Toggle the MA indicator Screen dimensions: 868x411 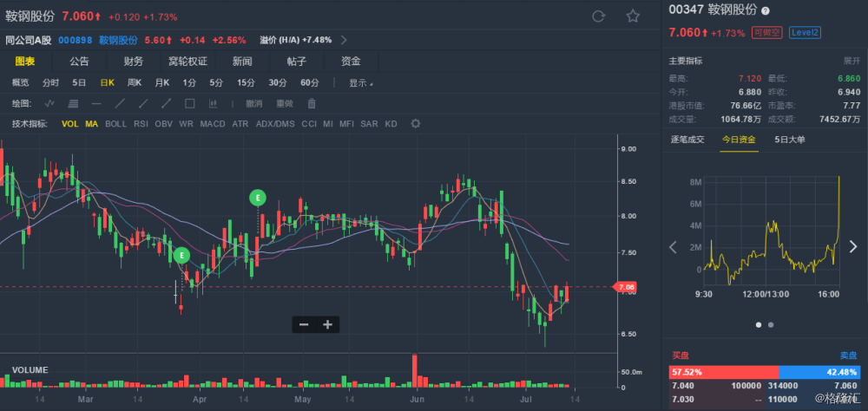91,124
